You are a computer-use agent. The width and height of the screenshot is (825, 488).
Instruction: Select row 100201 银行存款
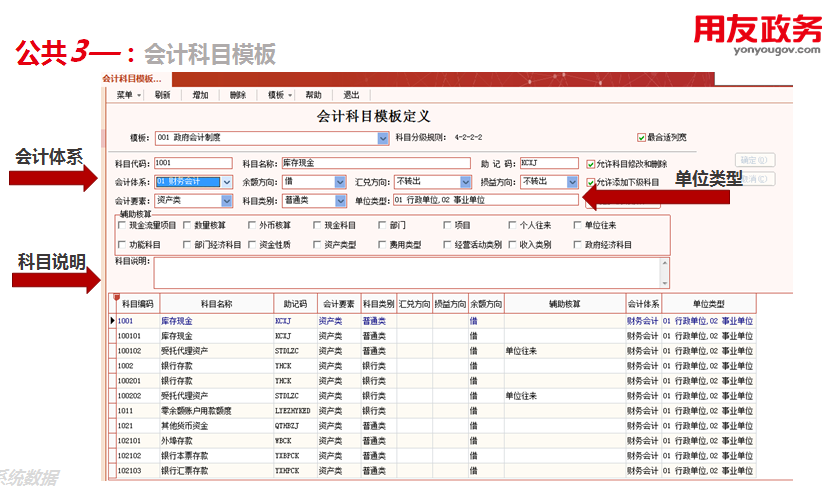(x=432, y=381)
